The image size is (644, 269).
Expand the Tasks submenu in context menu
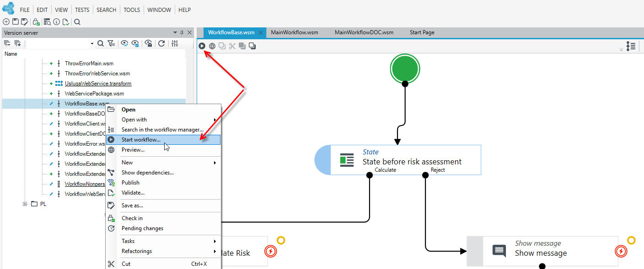tap(215, 241)
